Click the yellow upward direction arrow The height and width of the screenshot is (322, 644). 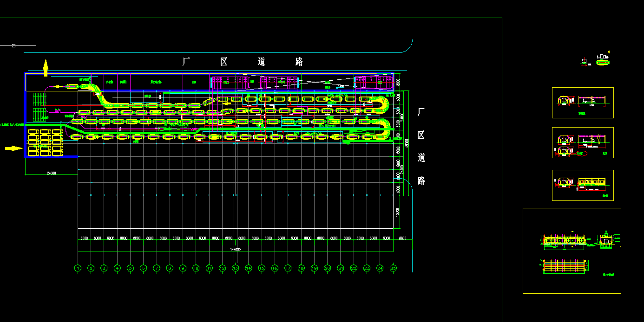pos(46,67)
